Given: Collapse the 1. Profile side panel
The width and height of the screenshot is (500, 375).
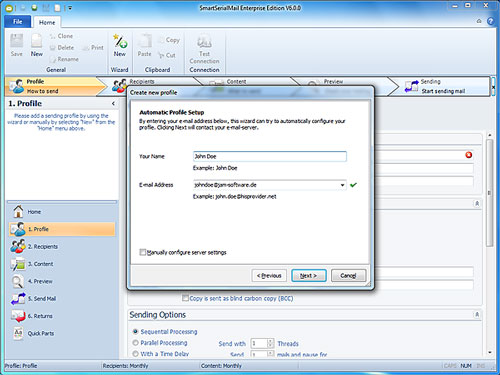Looking at the screenshot, I should [113, 104].
